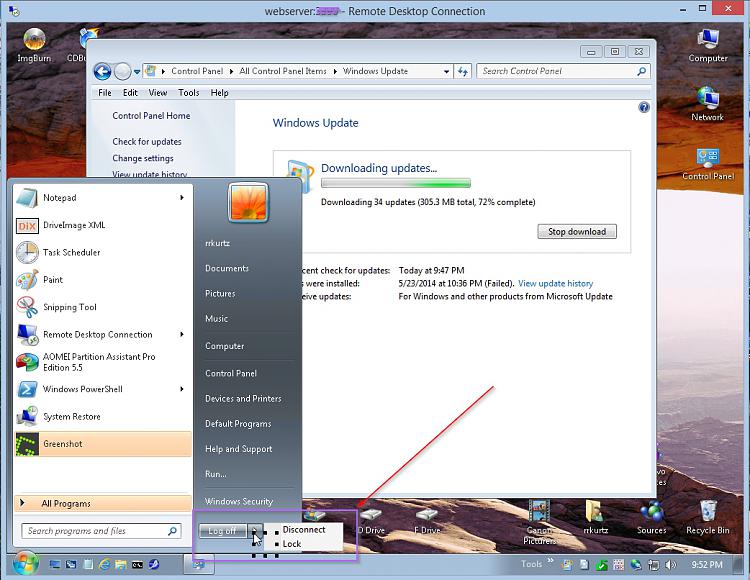Open the address bar history dropdown
Image resolution: width=750 pixels, height=580 pixels.
446,71
